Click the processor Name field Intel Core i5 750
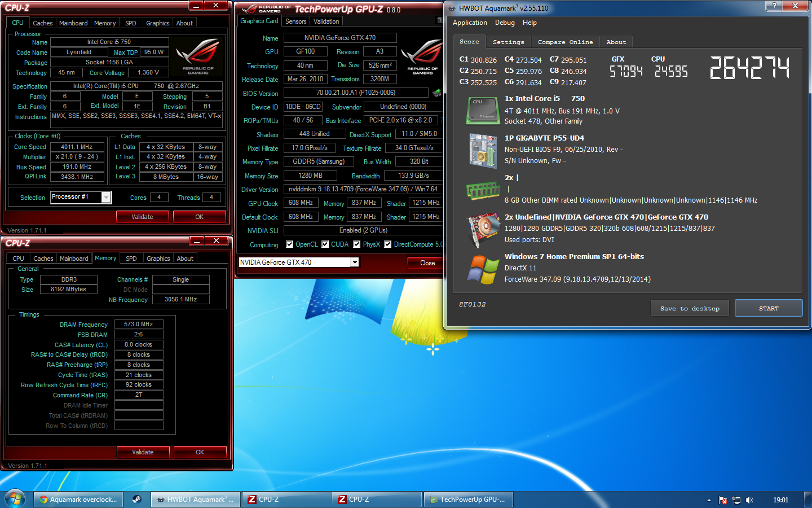This screenshot has width=812, height=508. tap(109, 42)
